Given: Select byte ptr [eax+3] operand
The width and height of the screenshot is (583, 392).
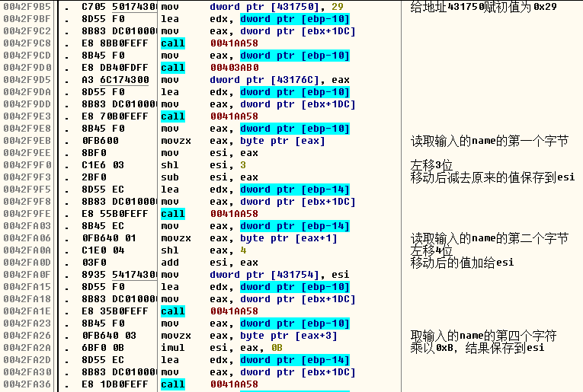Looking at the screenshot, I should 289,336.
